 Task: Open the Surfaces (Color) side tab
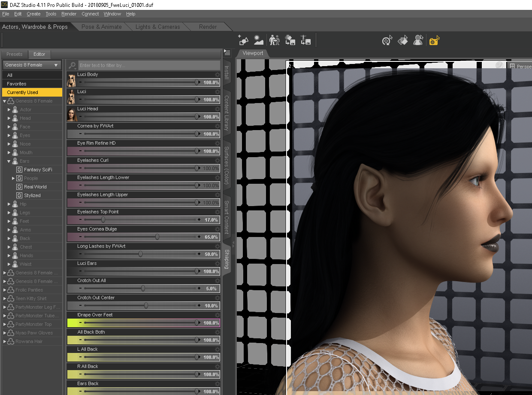(x=227, y=166)
